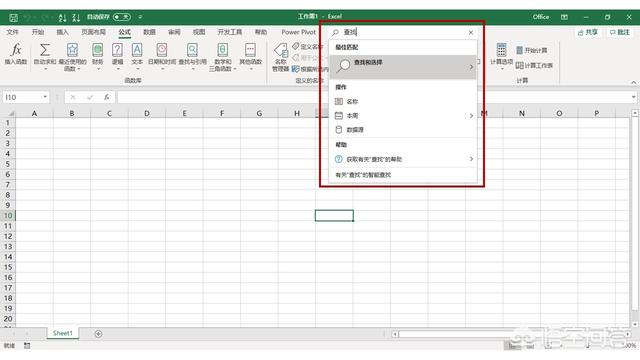Switch to the 数据 ribbon tab
The width and height of the screenshot is (640, 360).
(149, 32)
